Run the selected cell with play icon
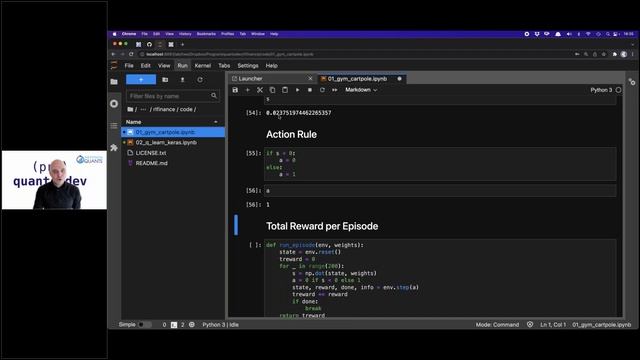Viewport: 640px width, 360px height. pyautogui.click(x=298, y=90)
